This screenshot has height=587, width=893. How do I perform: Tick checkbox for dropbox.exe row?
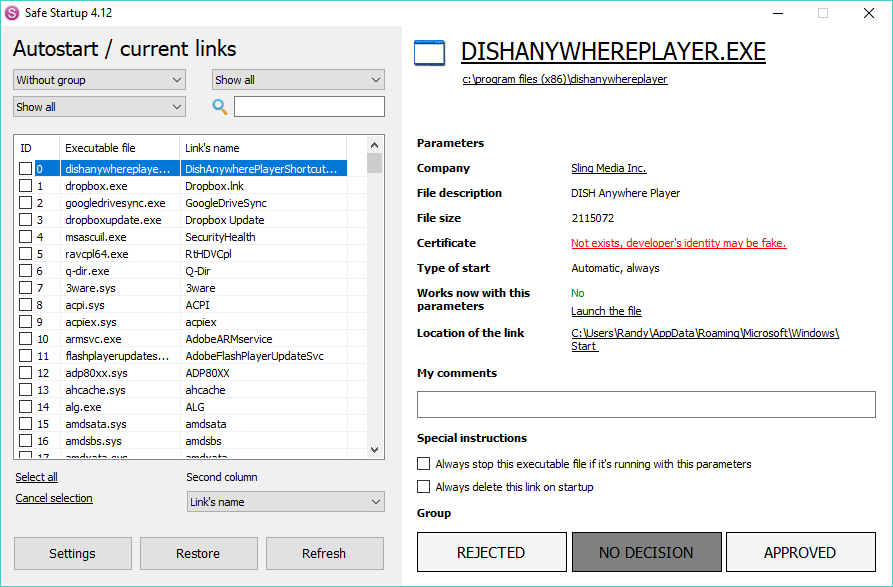tap(26, 186)
